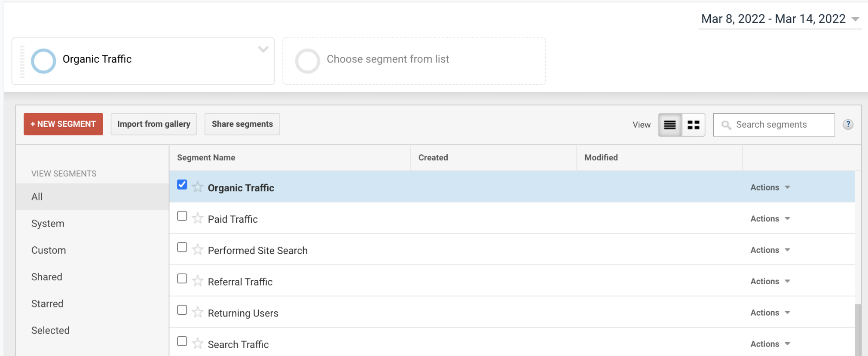Open the segments help question mark
This screenshot has height=356, width=868.
(847, 125)
